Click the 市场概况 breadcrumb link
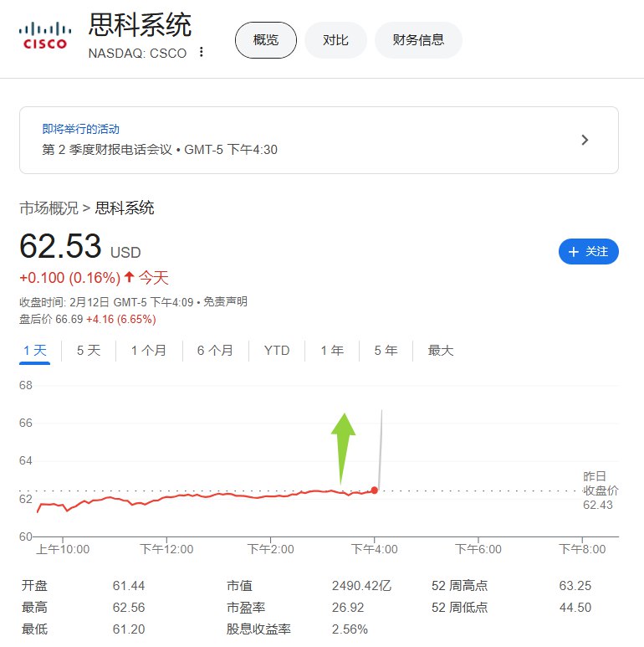Image resolution: width=644 pixels, height=647 pixels. tap(49, 208)
